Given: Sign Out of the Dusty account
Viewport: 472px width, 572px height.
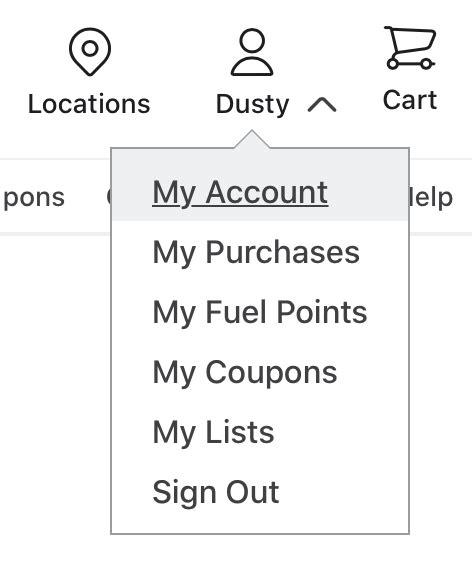Looking at the screenshot, I should point(216,492).
